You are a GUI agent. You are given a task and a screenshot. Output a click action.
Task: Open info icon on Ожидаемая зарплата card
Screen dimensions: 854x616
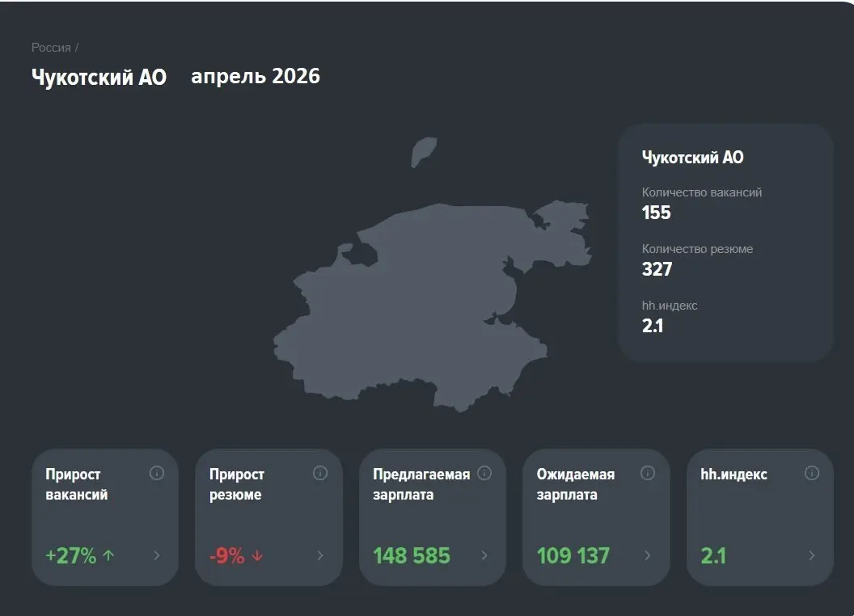tap(648, 473)
